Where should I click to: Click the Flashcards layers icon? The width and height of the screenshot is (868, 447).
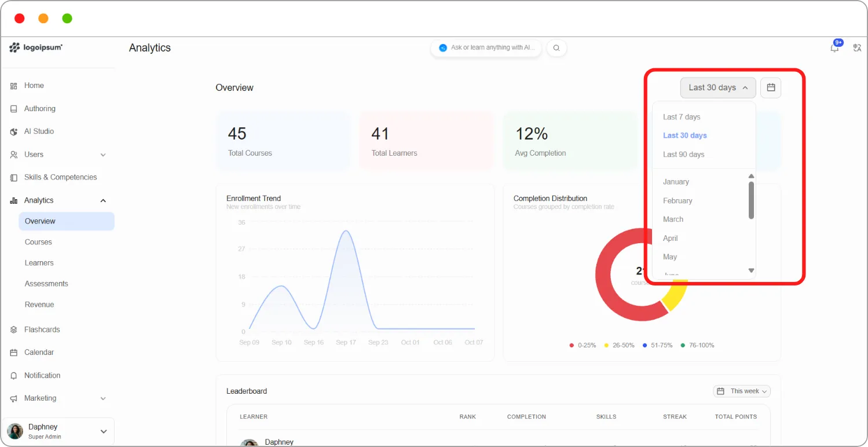coord(14,329)
